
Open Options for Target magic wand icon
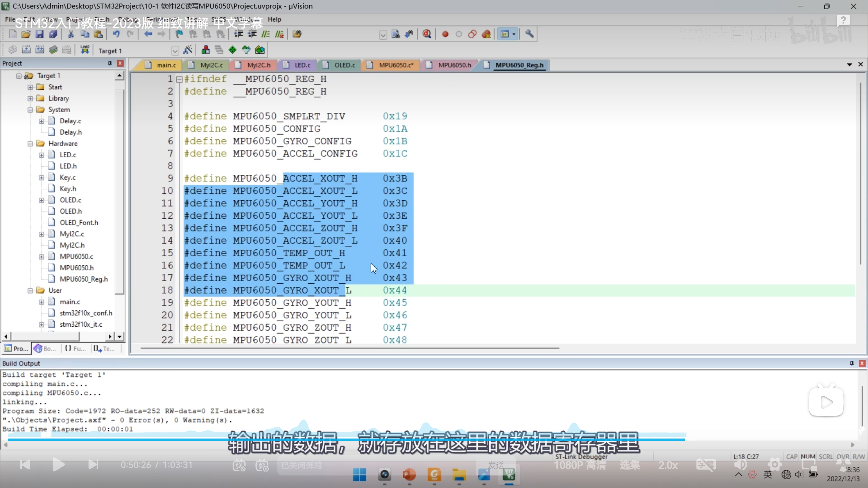(188, 50)
